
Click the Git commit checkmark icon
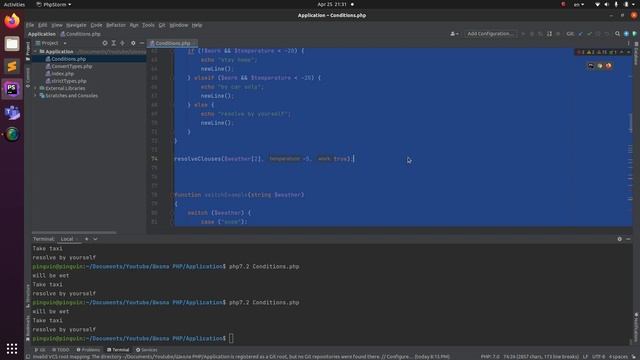point(589,34)
